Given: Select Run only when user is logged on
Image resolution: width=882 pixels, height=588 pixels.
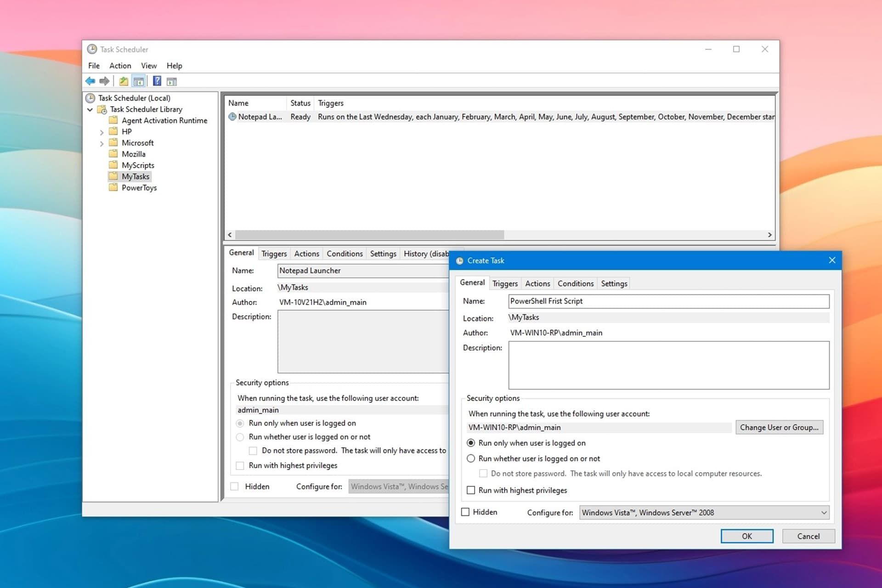Looking at the screenshot, I should (x=471, y=443).
